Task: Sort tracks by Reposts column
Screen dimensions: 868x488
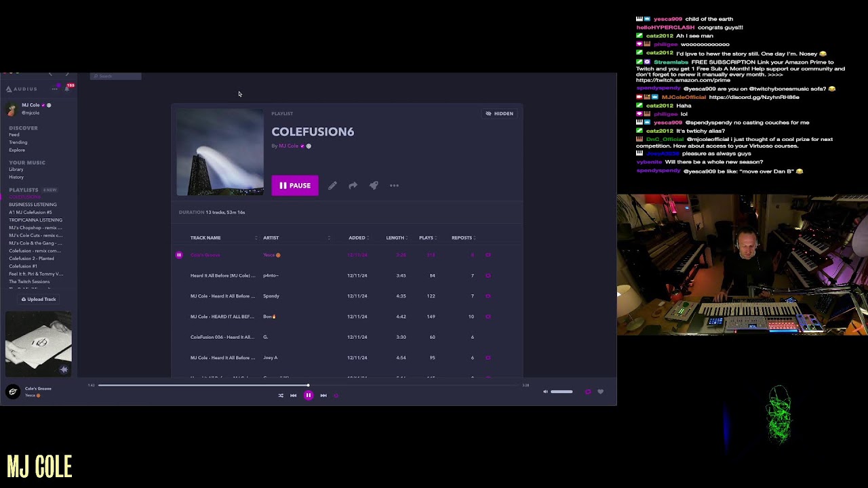Action: pos(463,238)
